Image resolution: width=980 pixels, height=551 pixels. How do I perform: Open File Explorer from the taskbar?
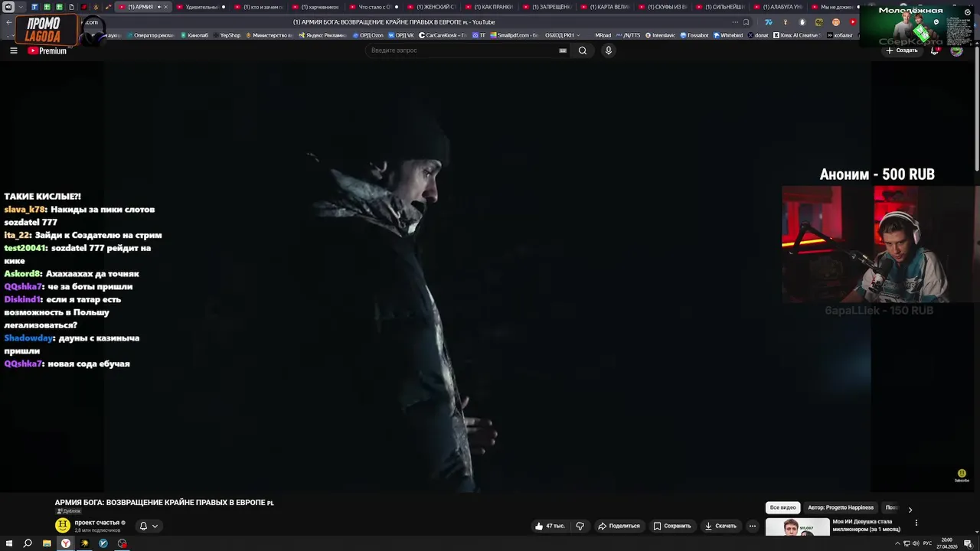(47, 543)
